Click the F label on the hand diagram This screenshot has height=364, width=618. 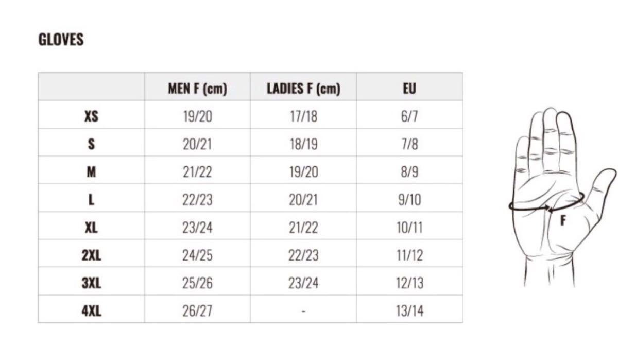pyautogui.click(x=563, y=221)
